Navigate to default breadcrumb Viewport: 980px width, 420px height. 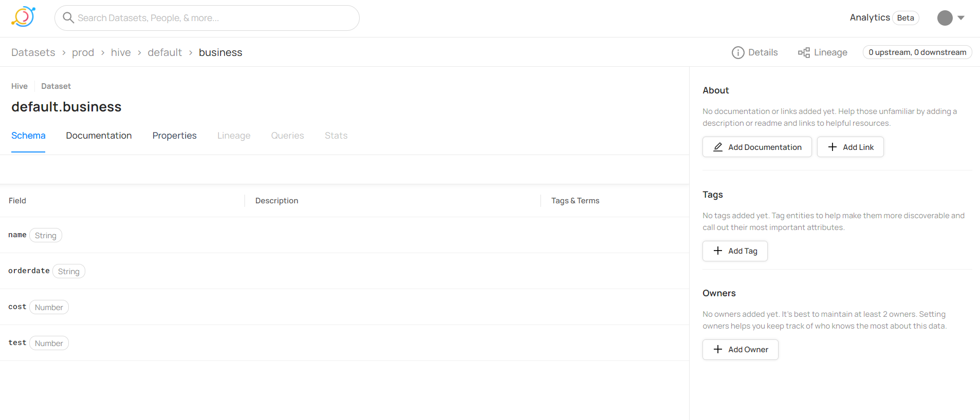point(164,52)
